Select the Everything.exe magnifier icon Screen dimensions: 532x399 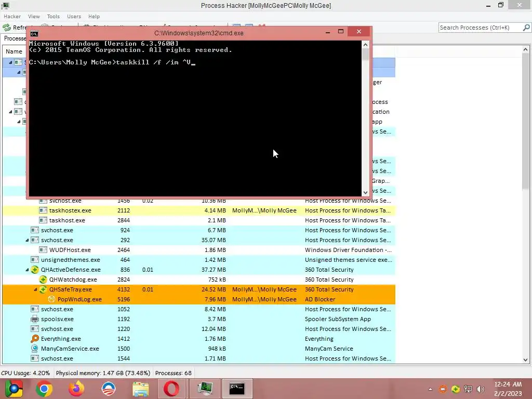[35, 339]
